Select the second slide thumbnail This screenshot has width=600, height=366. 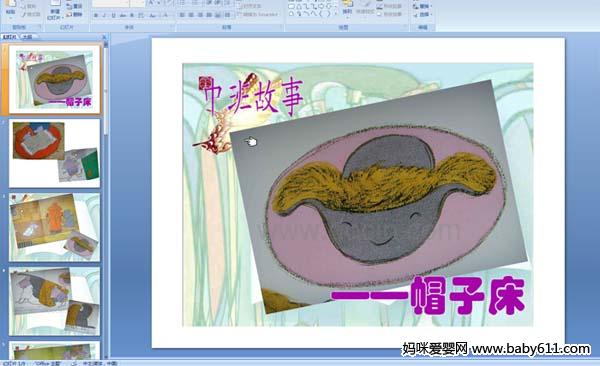coord(55,153)
